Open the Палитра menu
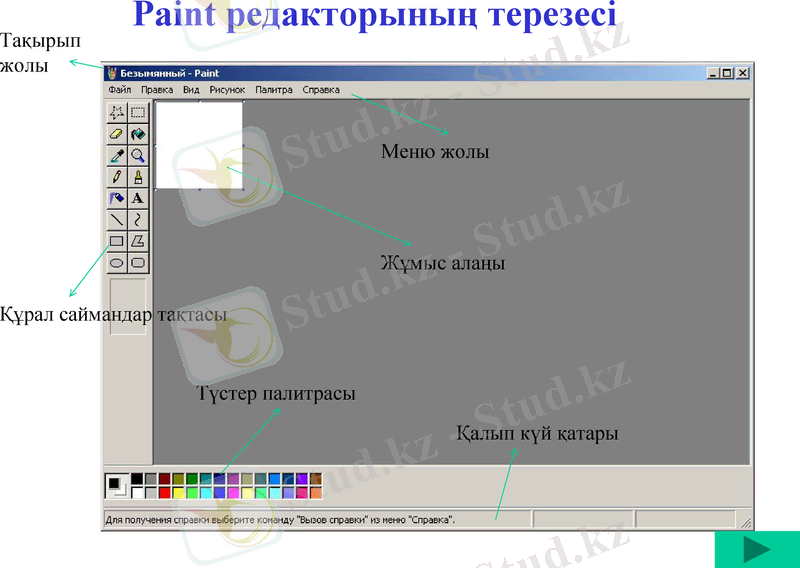This screenshot has height=568, width=800. pos(273,90)
